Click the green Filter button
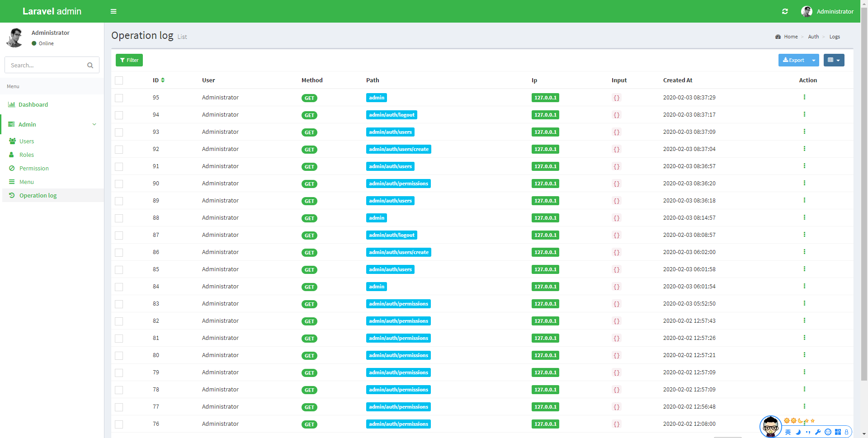Viewport: 868px width, 438px height. (129, 60)
